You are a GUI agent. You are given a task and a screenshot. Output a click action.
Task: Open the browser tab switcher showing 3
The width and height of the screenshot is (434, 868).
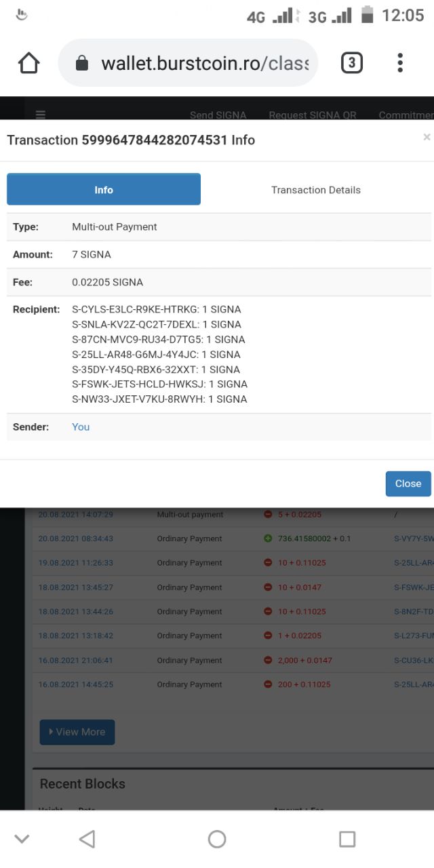tap(351, 63)
